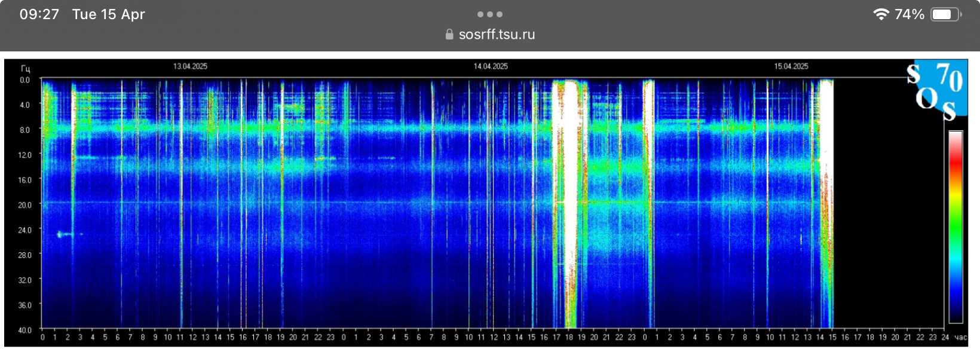Click the 4.0 frequency axis value
The height and width of the screenshot is (349, 980).
click(24, 105)
